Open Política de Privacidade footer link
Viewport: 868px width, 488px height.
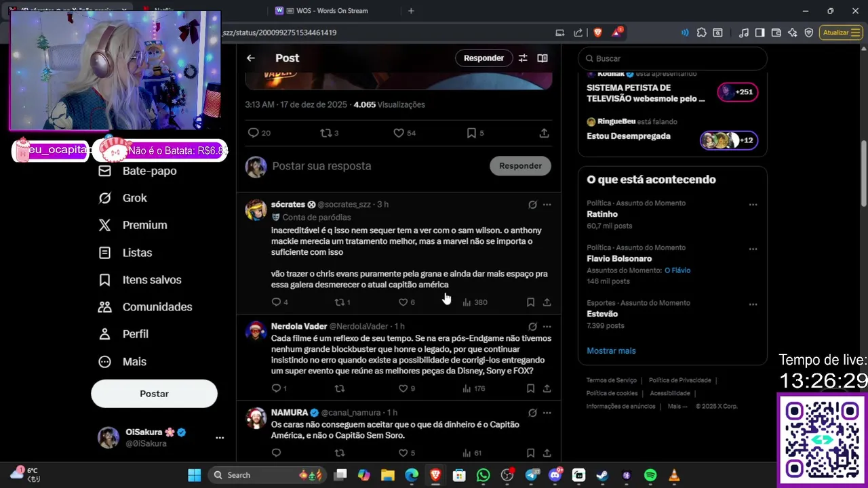coord(679,381)
